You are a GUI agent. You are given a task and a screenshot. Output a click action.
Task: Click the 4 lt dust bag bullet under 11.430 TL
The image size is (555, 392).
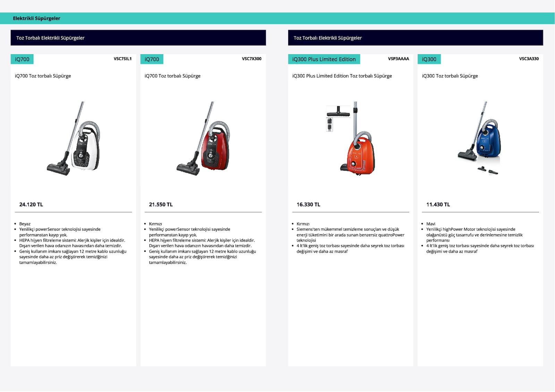point(480,249)
